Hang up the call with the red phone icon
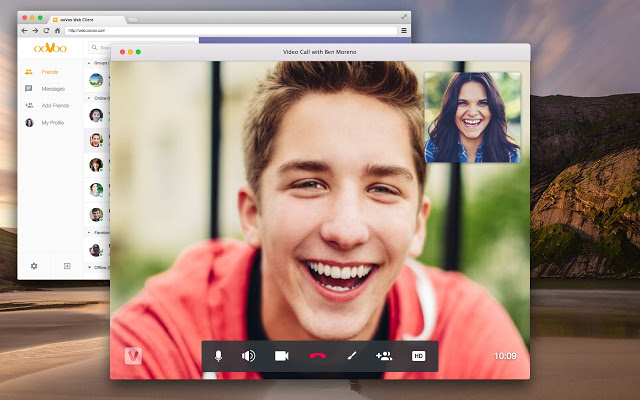 click(318, 356)
